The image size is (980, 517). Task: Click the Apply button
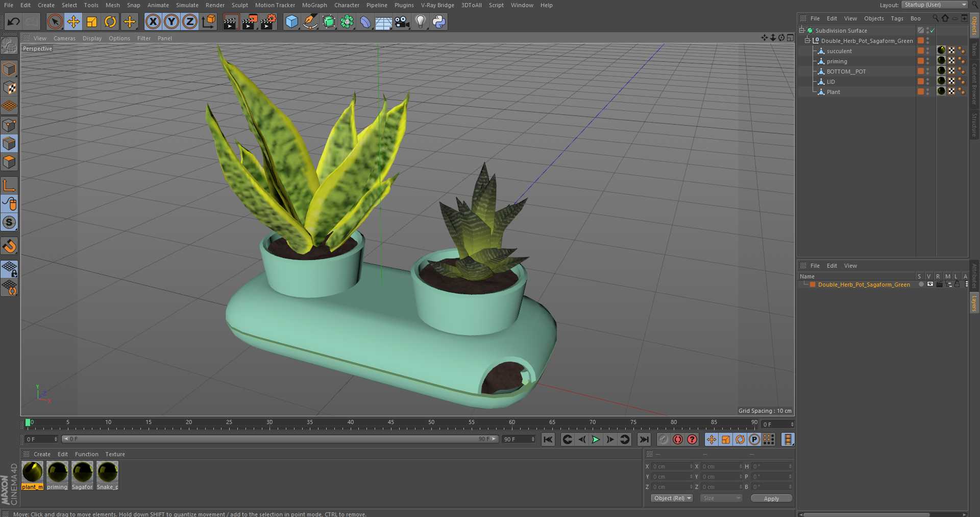point(771,499)
